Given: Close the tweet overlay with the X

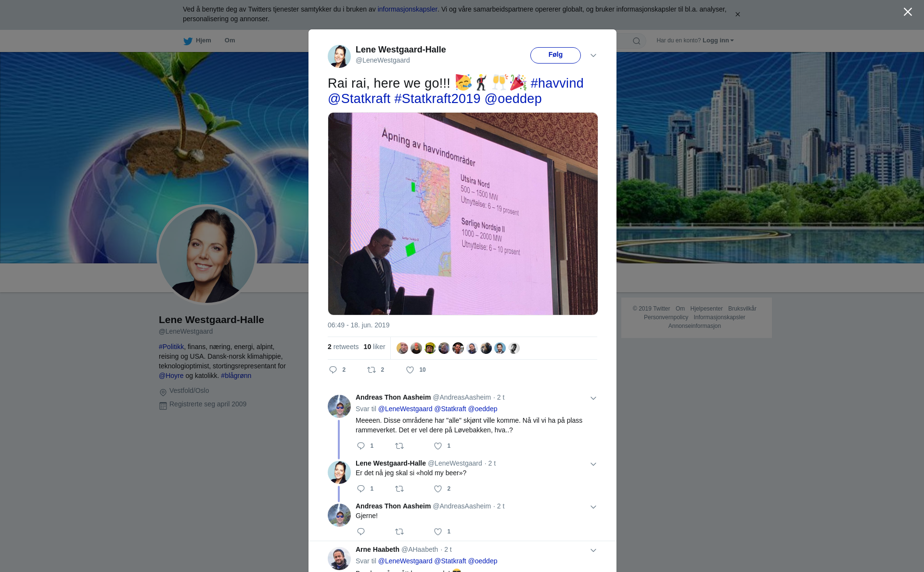Looking at the screenshot, I should (x=908, y=12).
